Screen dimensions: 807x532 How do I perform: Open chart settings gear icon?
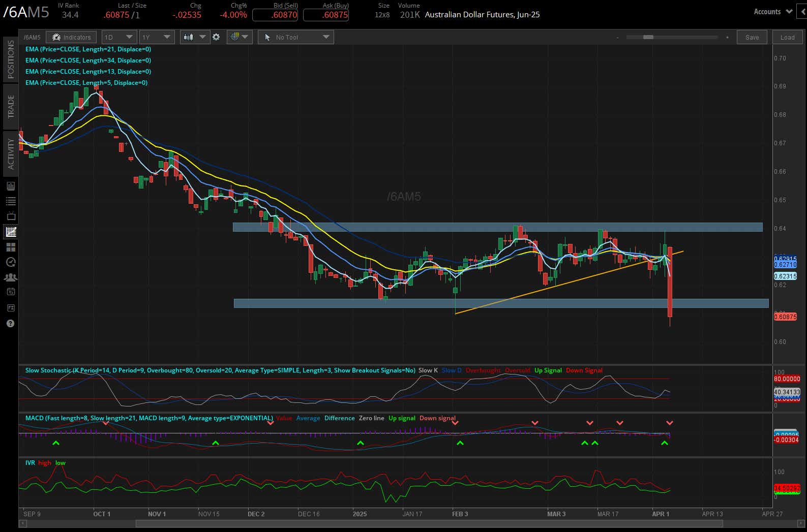217,37
